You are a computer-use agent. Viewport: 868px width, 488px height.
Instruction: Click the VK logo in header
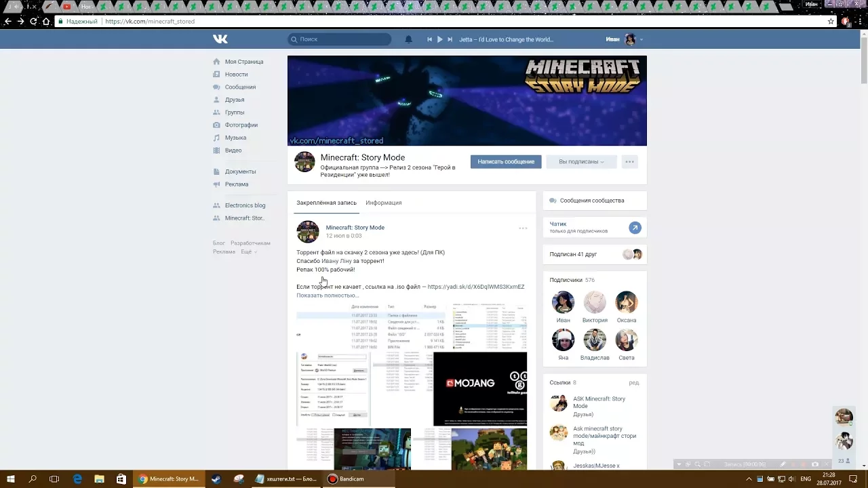point(220,39)
